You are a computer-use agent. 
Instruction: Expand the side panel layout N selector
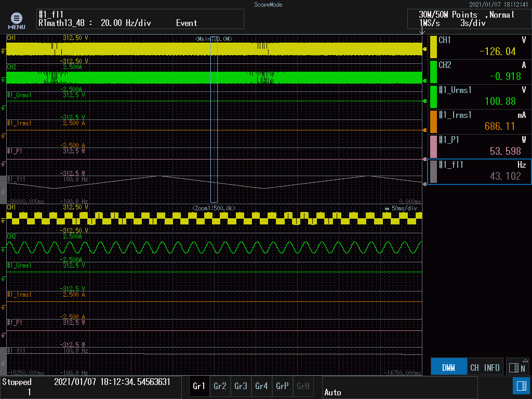[518, 368]
